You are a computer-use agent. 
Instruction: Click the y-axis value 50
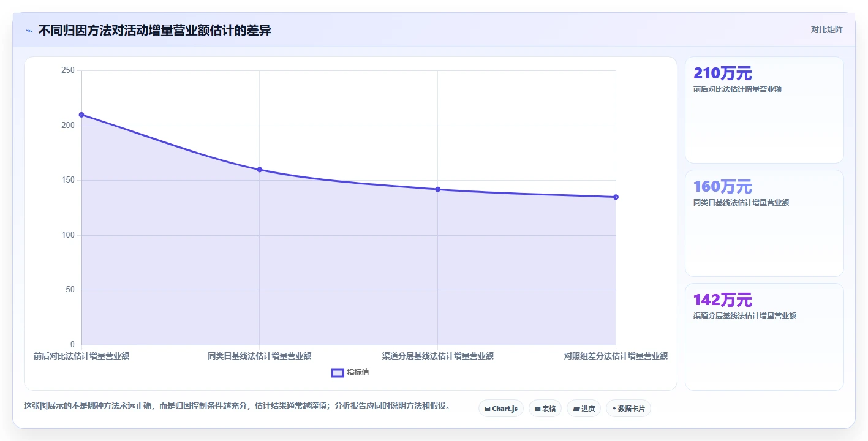70,290
